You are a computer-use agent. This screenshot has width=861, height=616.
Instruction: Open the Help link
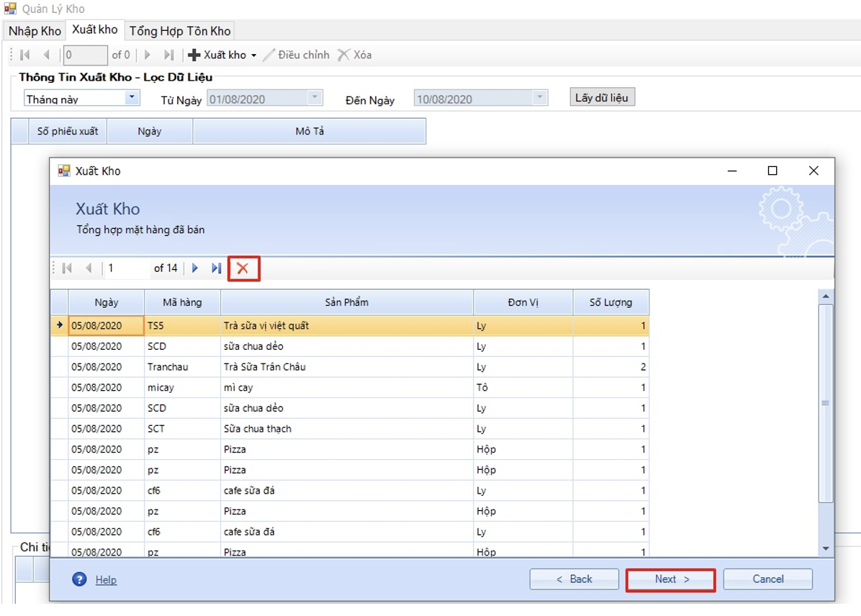(x=106, y=580)
